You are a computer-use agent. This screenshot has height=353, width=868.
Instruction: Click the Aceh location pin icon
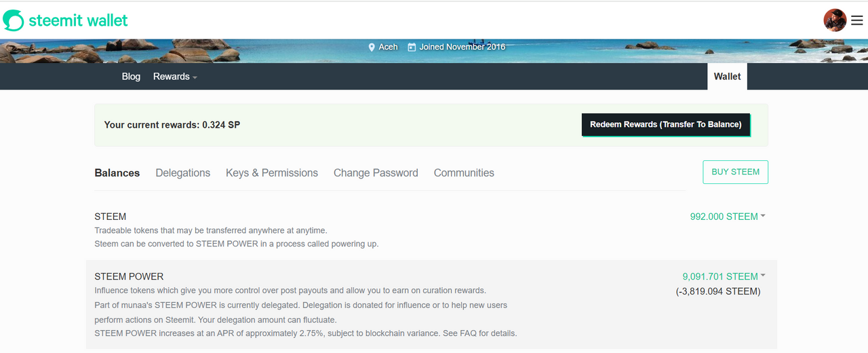[372, 48]
